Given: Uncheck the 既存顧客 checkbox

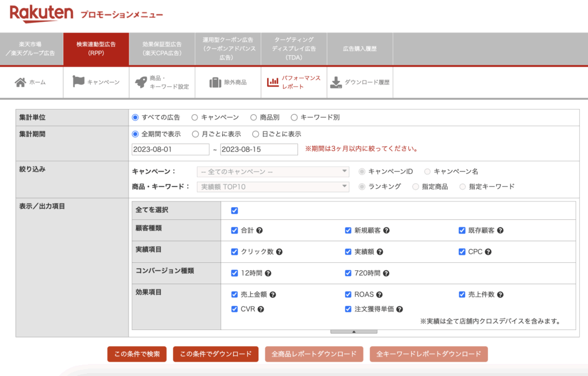Looking at the screenshot, I should 462,231.
